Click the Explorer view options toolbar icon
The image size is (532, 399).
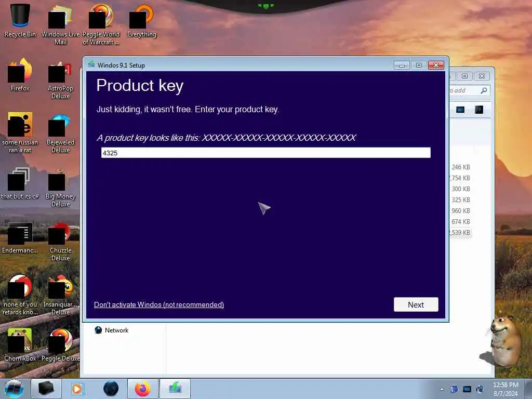click(460, 110)
